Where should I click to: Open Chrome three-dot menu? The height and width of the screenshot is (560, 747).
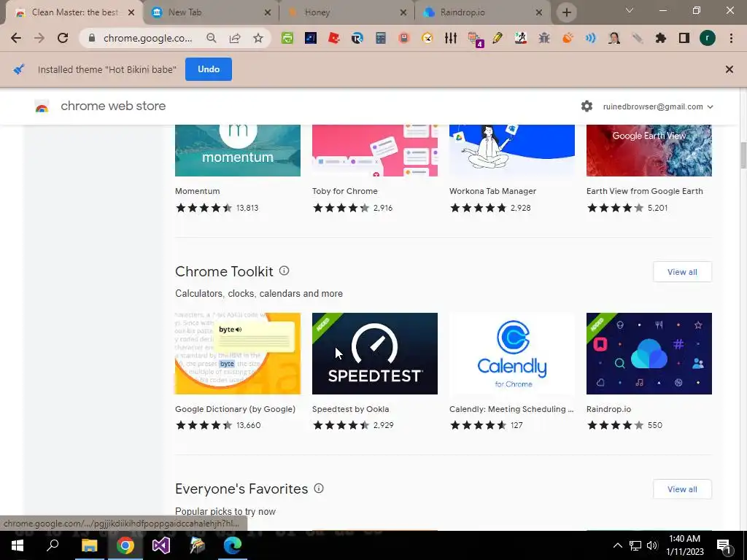click(731, 38)
